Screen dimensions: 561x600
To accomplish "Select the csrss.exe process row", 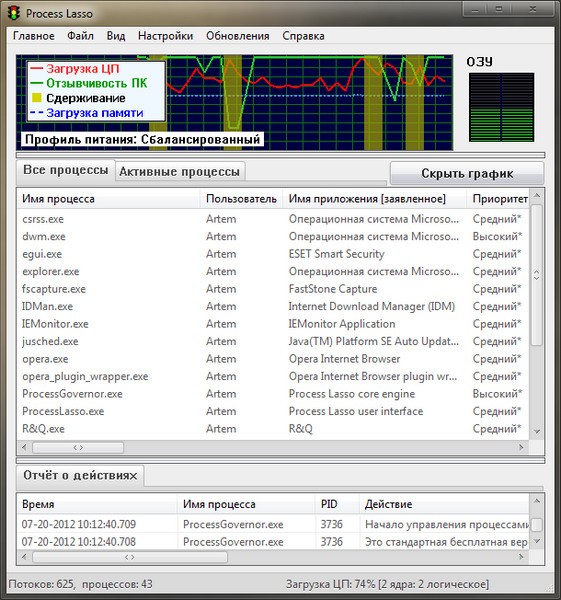I will click(x=273, y=219).
